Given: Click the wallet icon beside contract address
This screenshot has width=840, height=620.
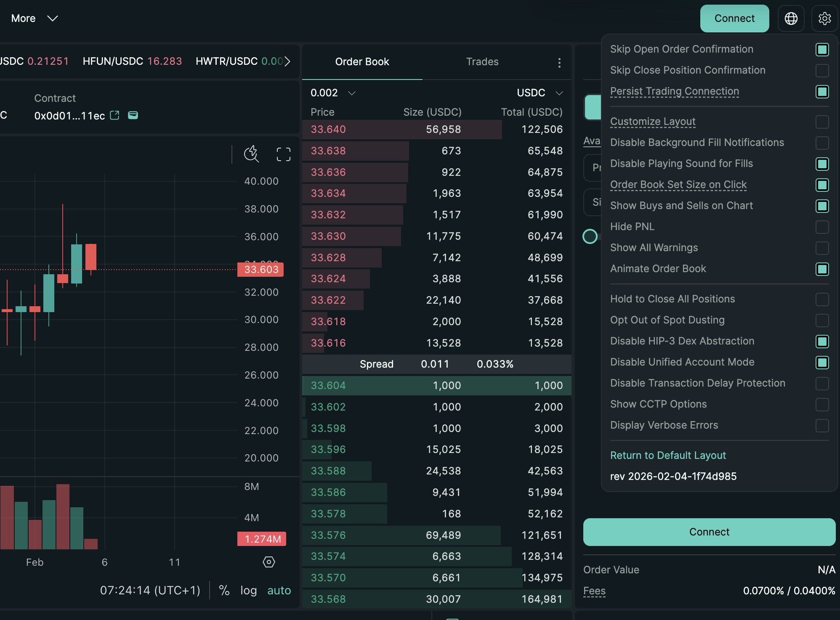Looking at the screenshot, I should [133, 115].
